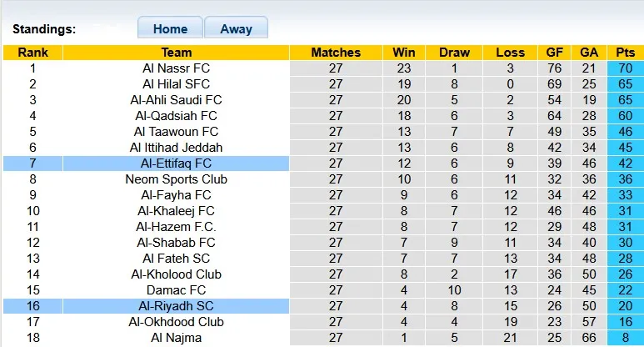Click Al Nassr FC's 70 points cell

point(626,68)
